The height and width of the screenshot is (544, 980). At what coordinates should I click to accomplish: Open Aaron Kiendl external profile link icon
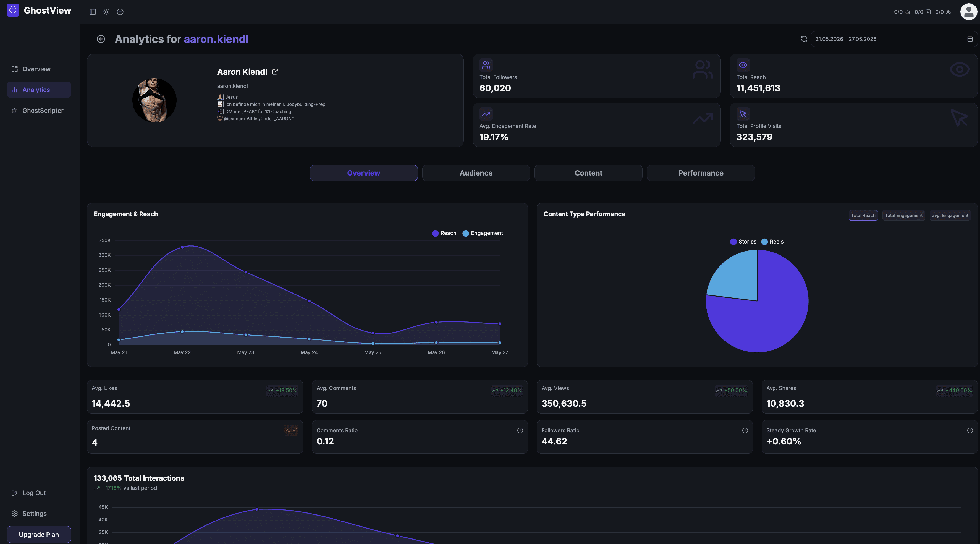(275, 72)
